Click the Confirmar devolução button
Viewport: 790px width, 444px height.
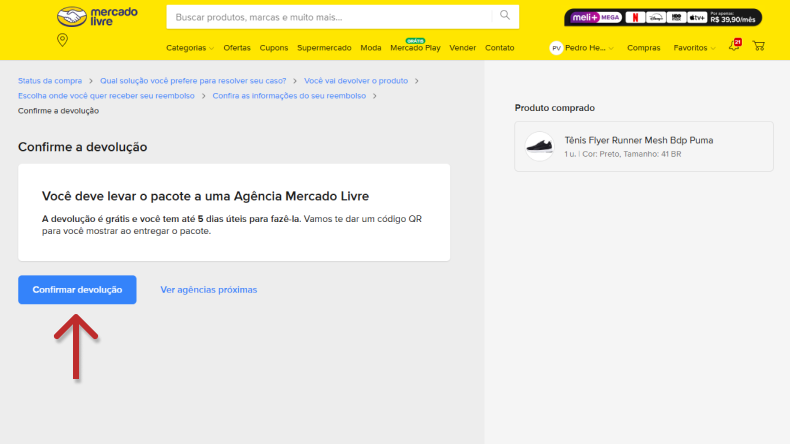(77, 290)
